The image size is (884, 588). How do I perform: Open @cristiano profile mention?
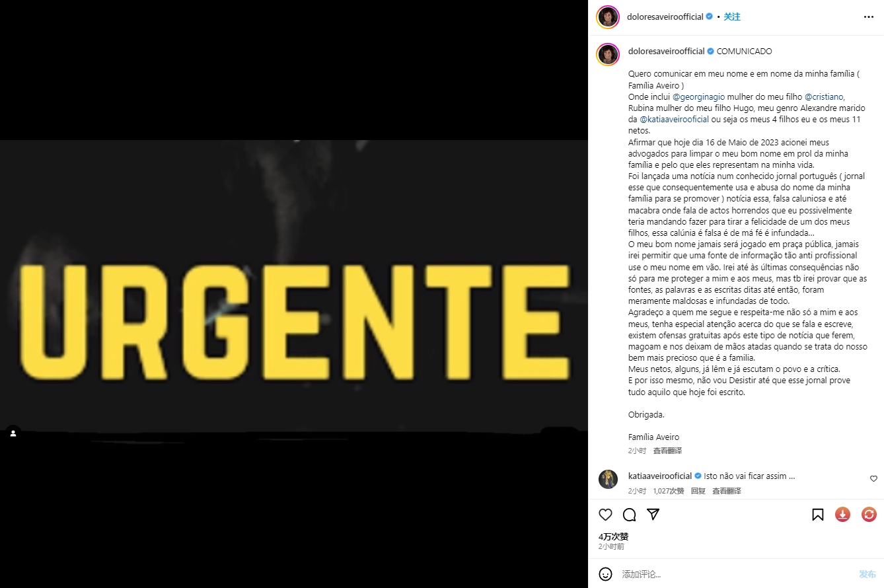[825, 96]
